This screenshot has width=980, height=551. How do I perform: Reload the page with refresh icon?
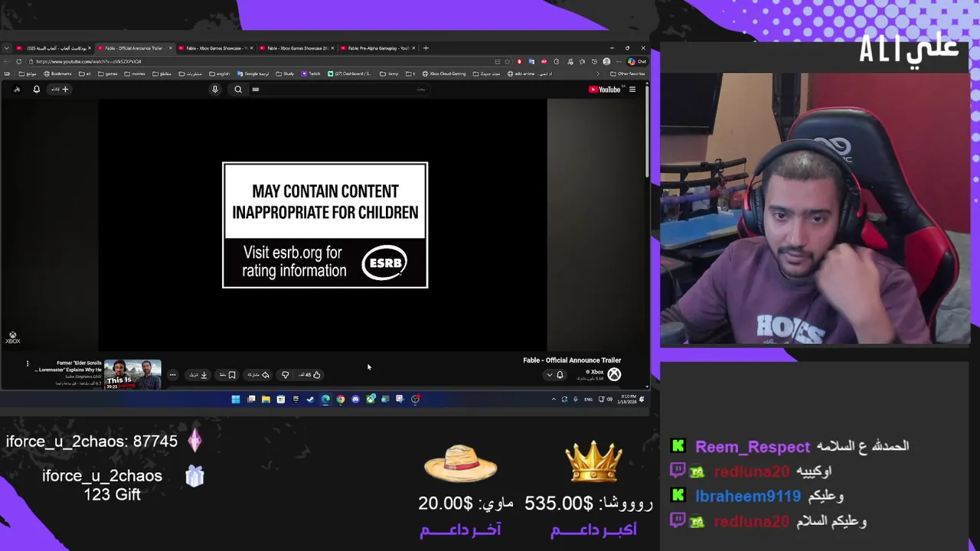(18, 61)
